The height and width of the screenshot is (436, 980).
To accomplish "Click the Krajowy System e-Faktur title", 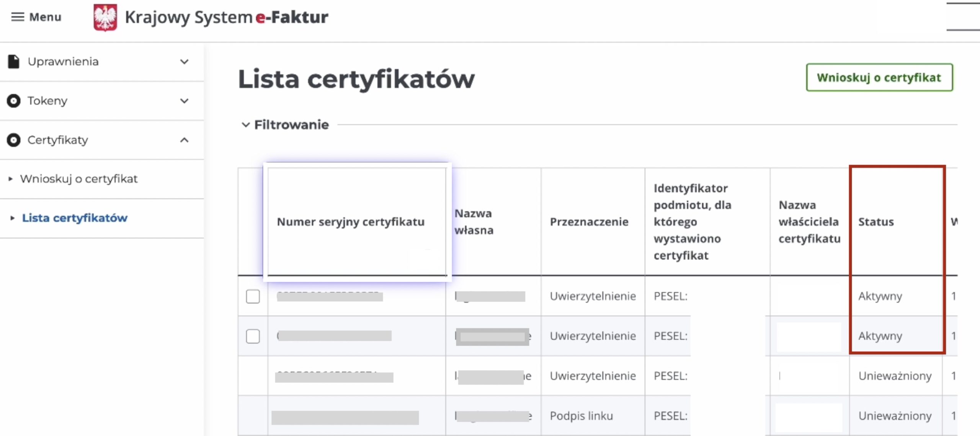I will point(227,17).
